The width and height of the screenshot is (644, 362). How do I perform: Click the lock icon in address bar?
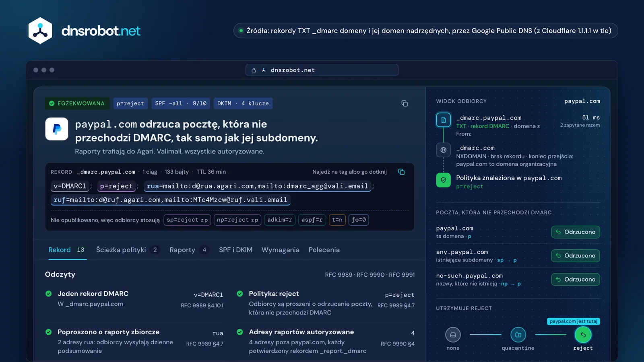point(254,70)
